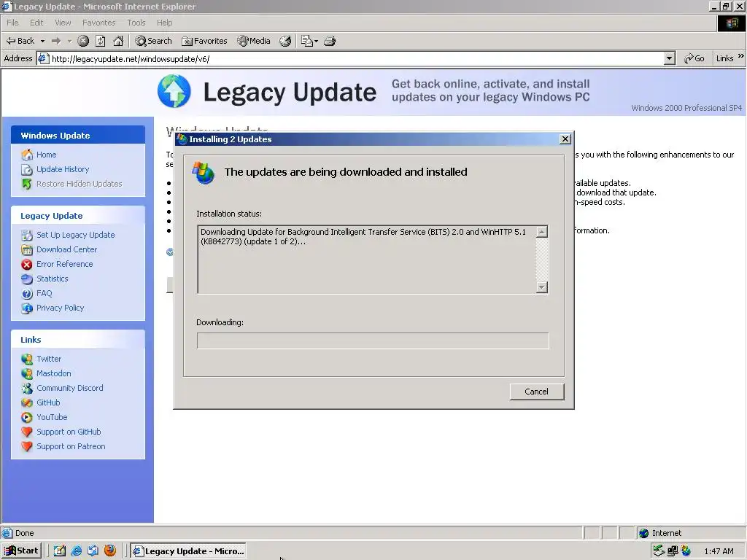Click the installation status text box
The image size is (747, 560).
[x=367, y=260]
